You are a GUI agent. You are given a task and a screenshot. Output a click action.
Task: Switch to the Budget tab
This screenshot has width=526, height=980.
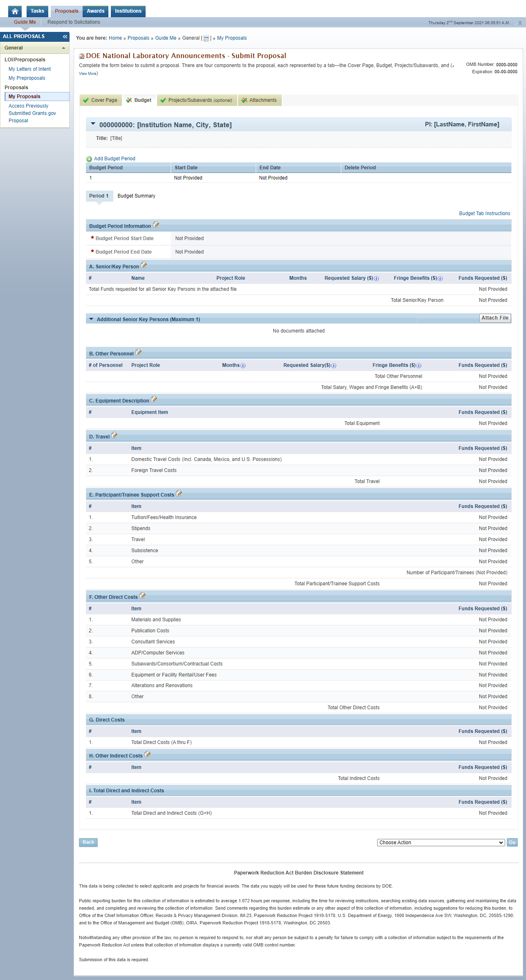139,100
